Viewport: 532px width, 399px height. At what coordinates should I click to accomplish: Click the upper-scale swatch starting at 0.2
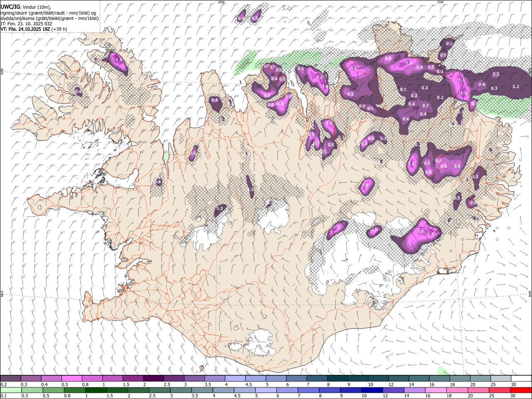pyautogui.click(x=10, y=379)
